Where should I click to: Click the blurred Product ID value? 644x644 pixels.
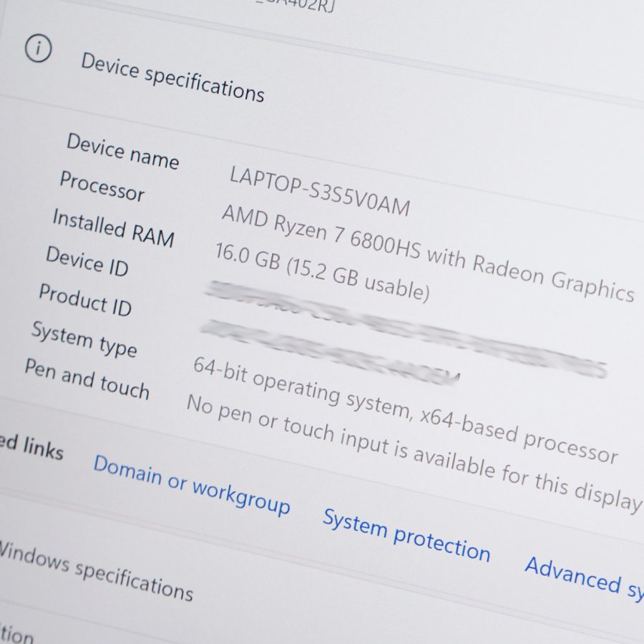pos(330,353)
